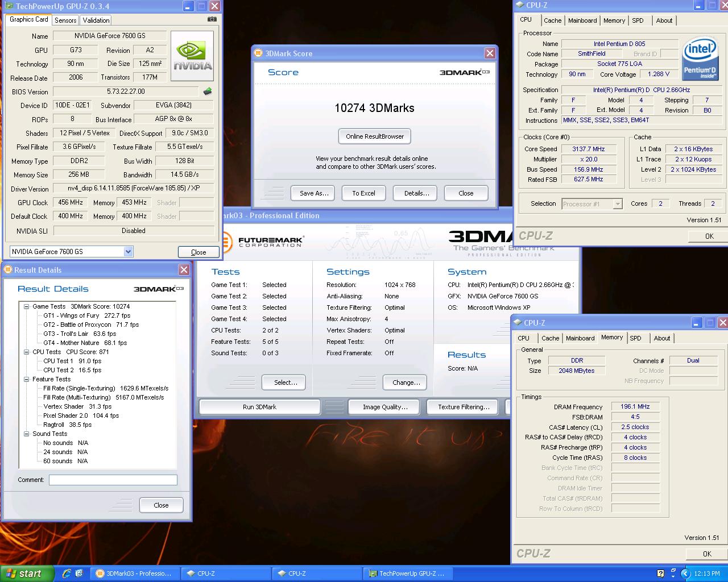Viewport: 728px width, 582px height.
Task: Collapse the Game Tests tree node
Action: click(26, 306)
